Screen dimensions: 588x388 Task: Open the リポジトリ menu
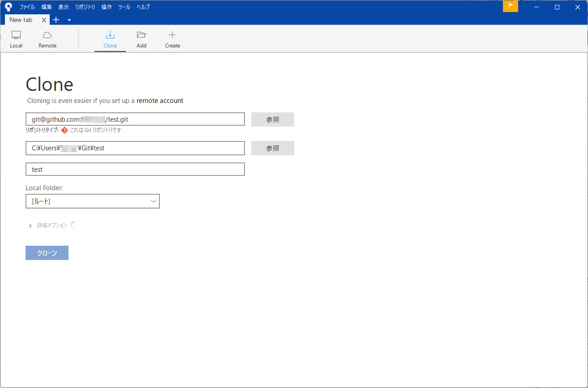click(x=85, y=7)
